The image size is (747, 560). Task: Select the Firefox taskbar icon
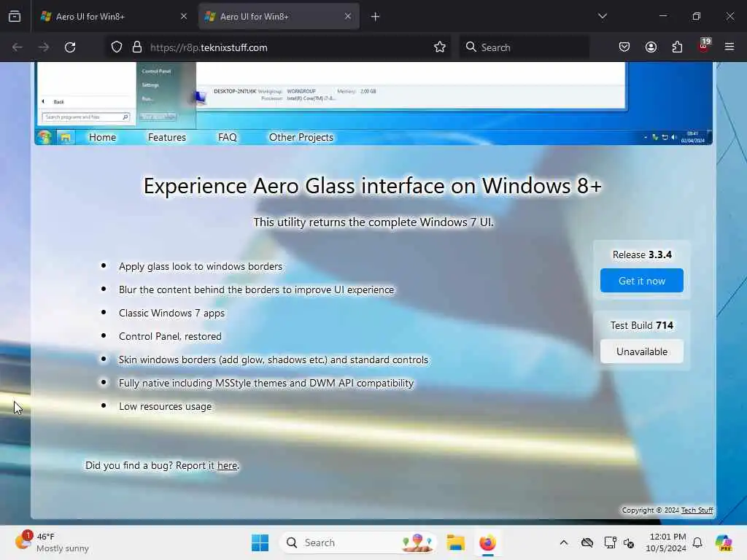pyautogui.click(x=487, y=542)
